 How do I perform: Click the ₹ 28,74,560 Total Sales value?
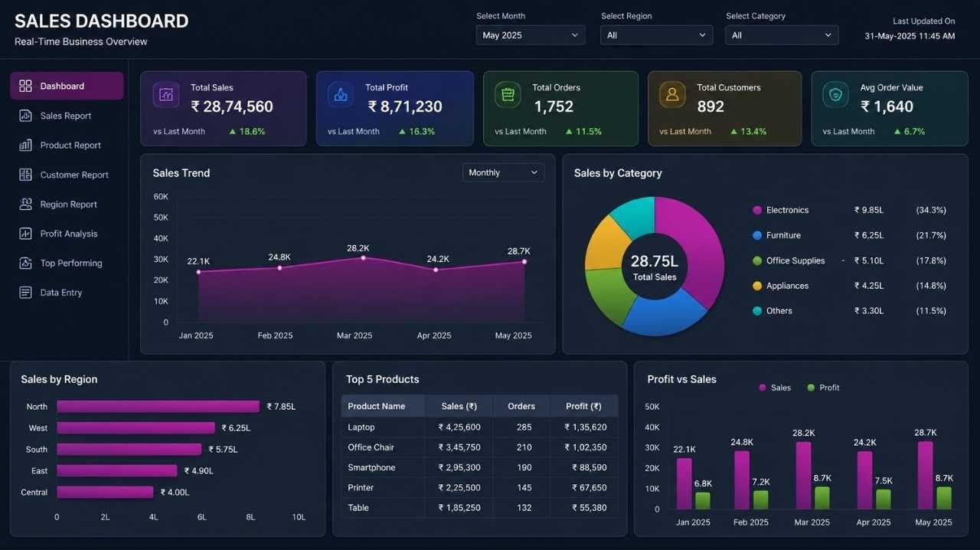tap(232, 106)
